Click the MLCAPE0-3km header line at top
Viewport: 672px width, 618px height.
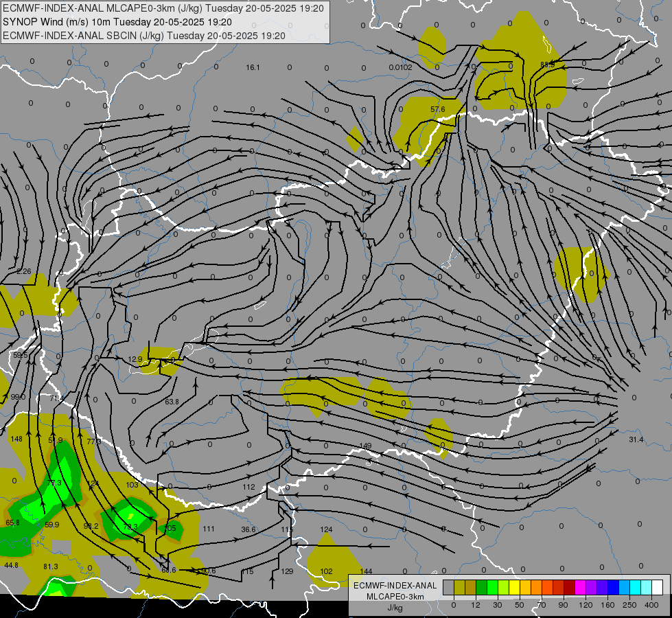pyautogui.click(x=163, y=8)
